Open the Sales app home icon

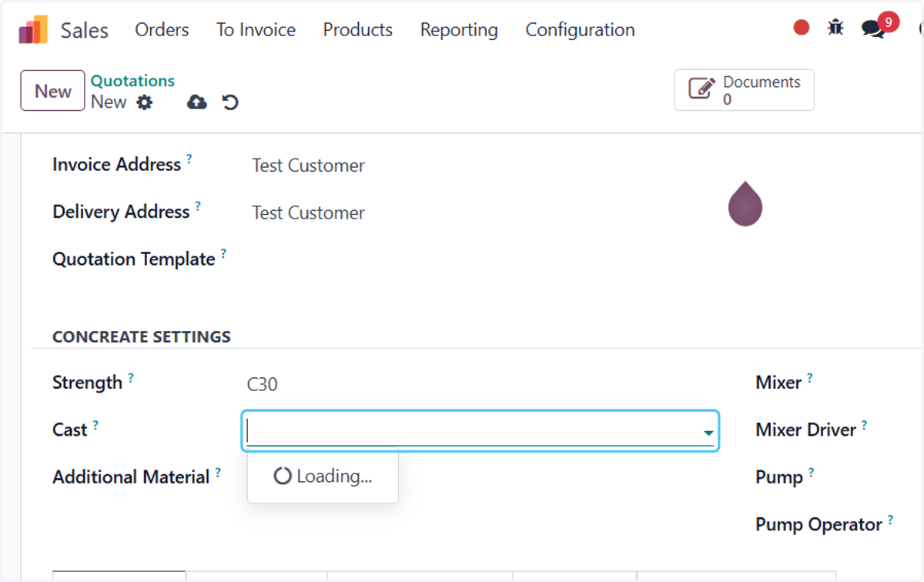(x=33, y=30)
